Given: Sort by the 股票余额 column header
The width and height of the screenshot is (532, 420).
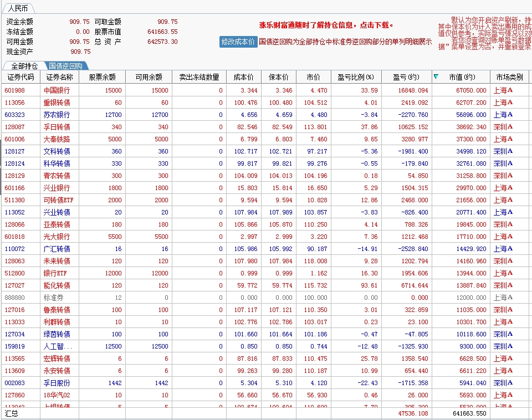Looking at the screenshot, I should (103, 77).
